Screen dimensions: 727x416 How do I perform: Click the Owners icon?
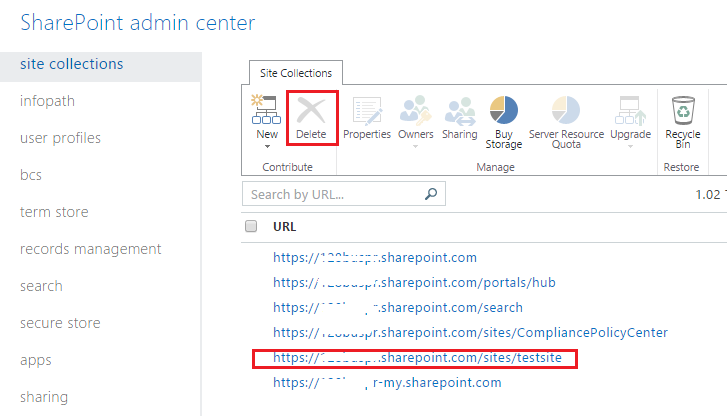pyautogui.click(x=415, y=111)
